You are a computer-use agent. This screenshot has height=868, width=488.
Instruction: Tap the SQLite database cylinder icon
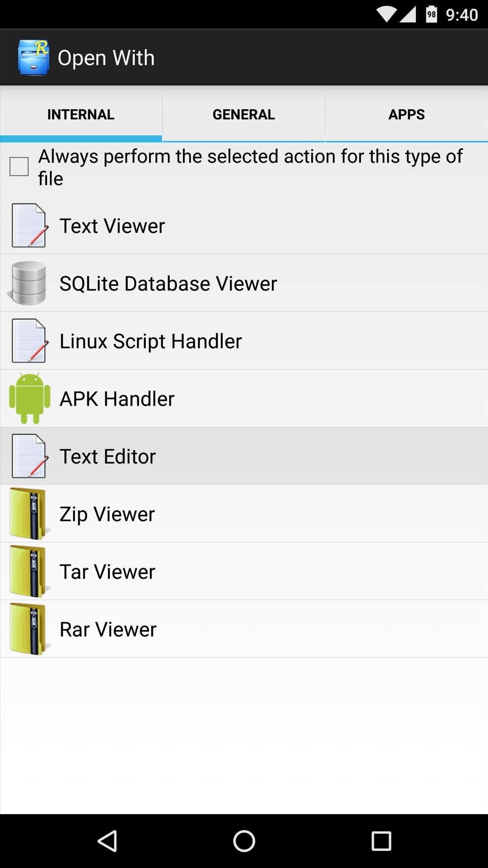tap(28, 283)
